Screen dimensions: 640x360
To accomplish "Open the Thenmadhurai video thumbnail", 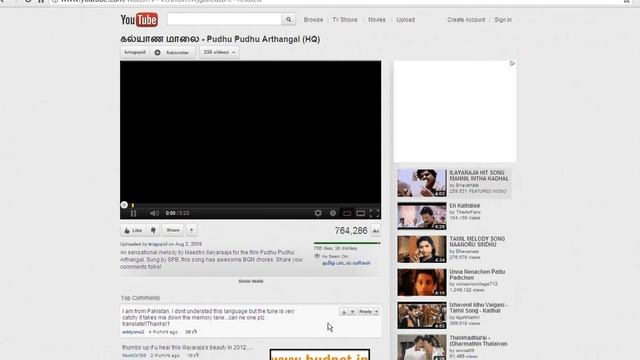I will (422, 347).
